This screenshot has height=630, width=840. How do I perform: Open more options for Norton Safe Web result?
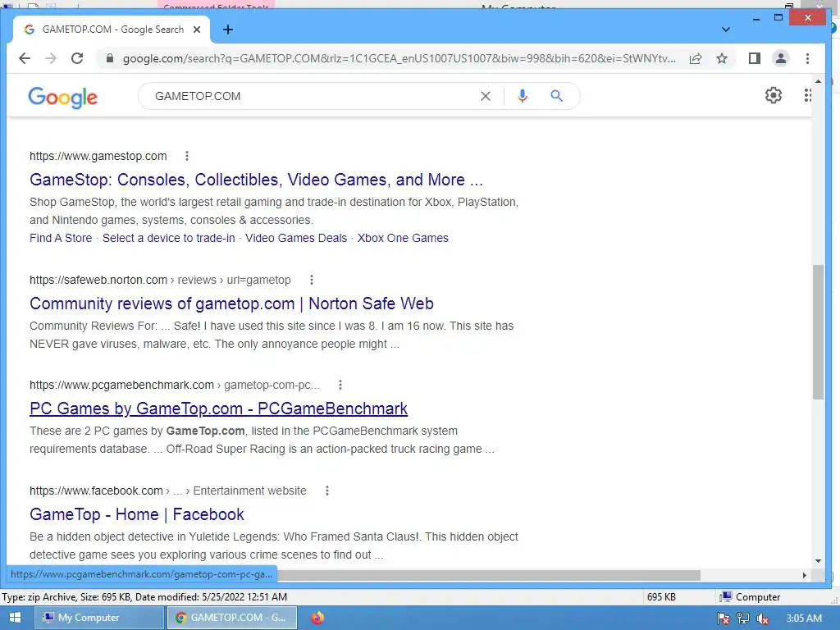tap(311, 280)
